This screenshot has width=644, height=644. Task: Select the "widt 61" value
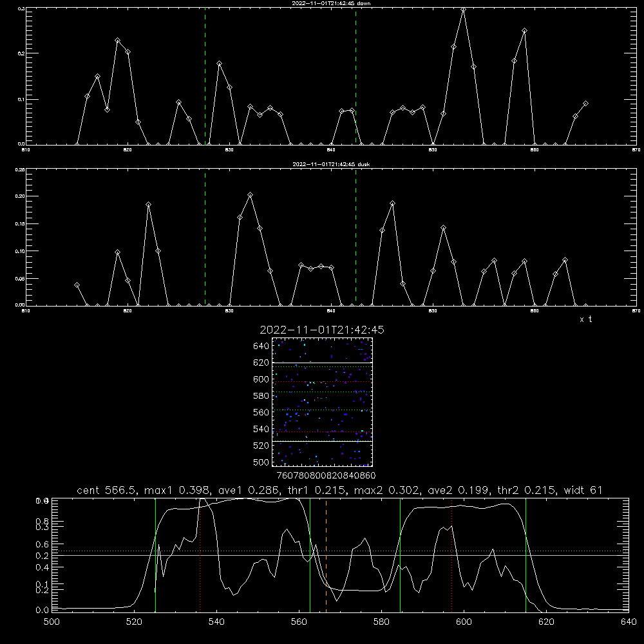(x=583, y=490)
